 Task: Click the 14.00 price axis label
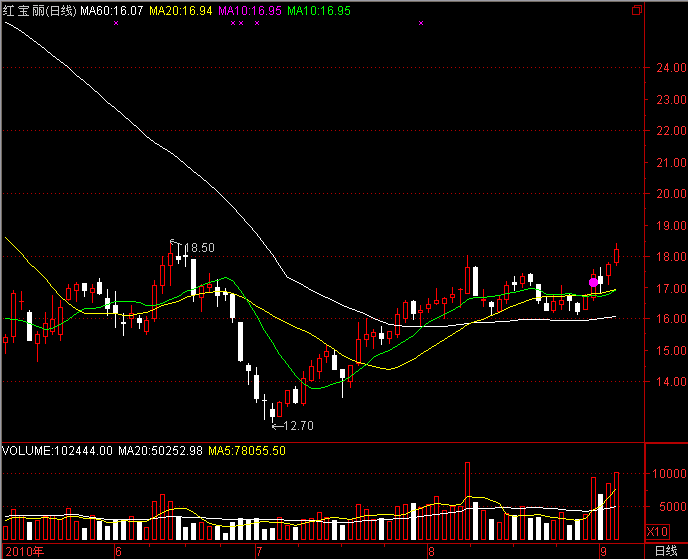671,381
